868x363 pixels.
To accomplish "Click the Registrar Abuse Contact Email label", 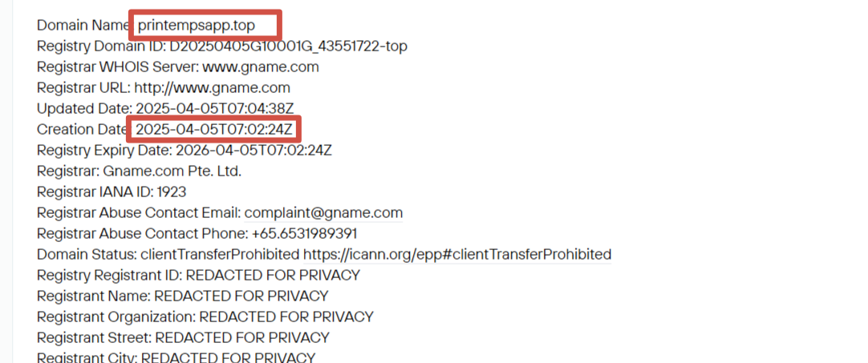I will tap(139, 213).
